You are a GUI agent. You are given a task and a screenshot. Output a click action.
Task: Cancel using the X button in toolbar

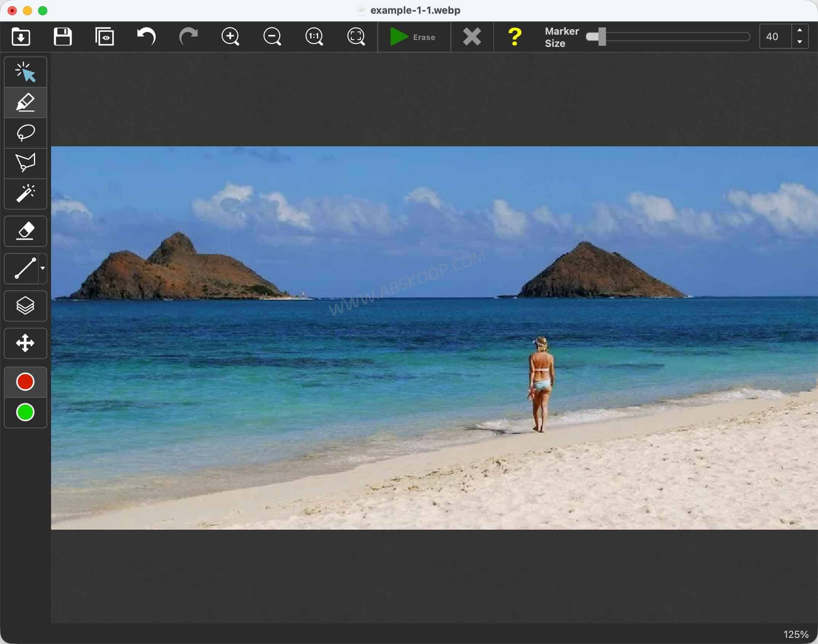pos(472,37)
